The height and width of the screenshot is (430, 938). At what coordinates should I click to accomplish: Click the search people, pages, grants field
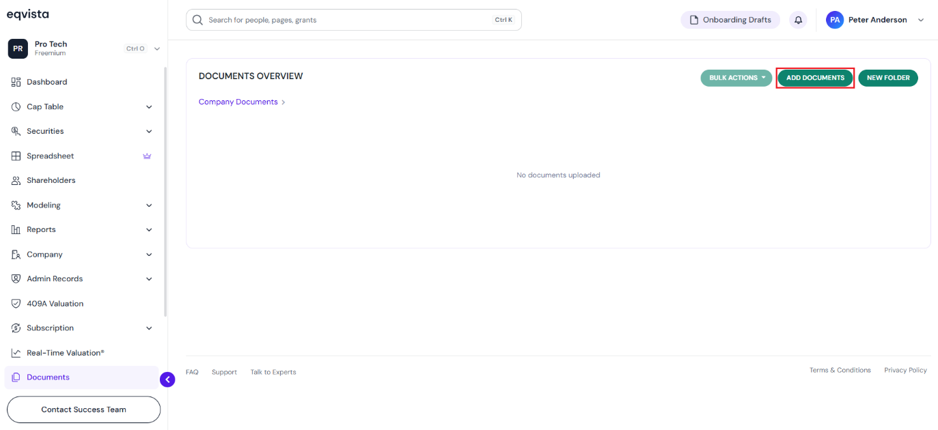354,20
